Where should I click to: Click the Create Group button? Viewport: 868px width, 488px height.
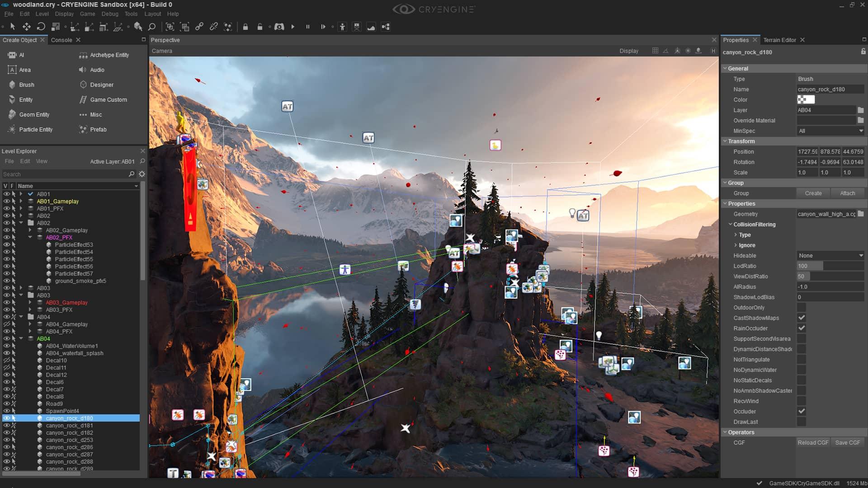812,193
